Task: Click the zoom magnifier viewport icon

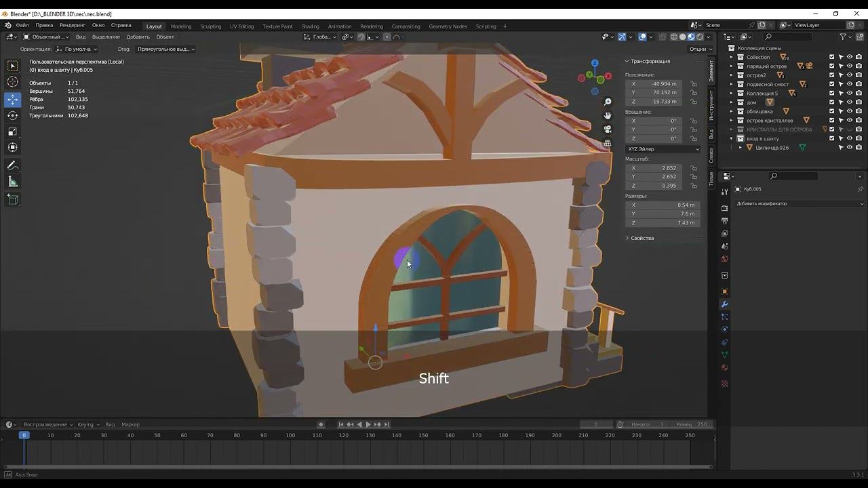Action: pos(608,102)
